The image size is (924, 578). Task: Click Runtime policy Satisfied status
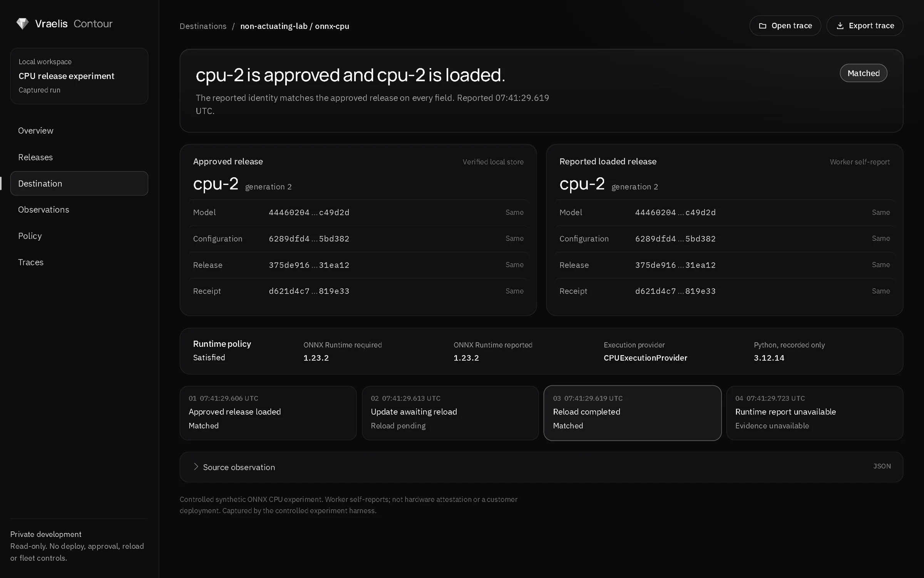209,358
